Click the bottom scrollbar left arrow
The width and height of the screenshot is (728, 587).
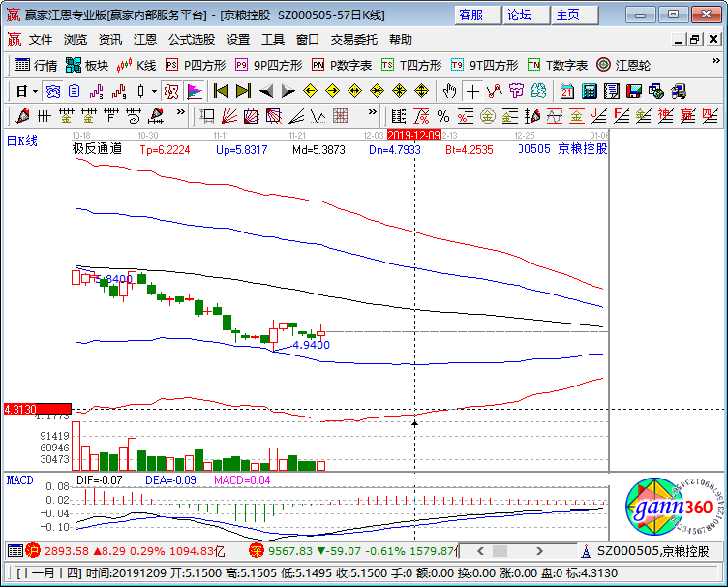pyautogui.click(x=480, y=551)
